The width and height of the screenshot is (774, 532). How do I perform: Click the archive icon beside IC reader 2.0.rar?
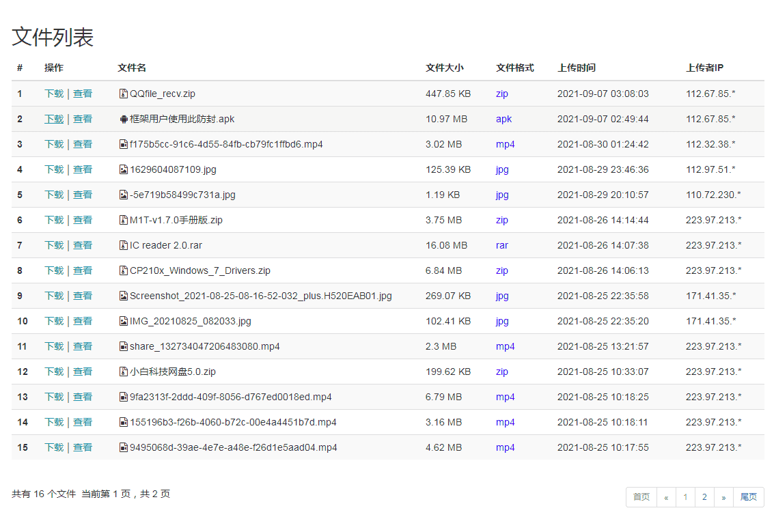[124, 245]
